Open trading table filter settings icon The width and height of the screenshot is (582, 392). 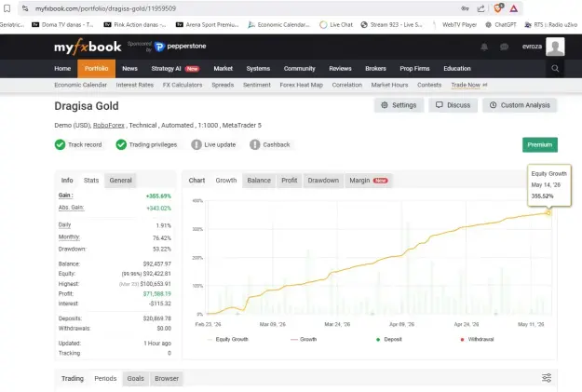547,378
